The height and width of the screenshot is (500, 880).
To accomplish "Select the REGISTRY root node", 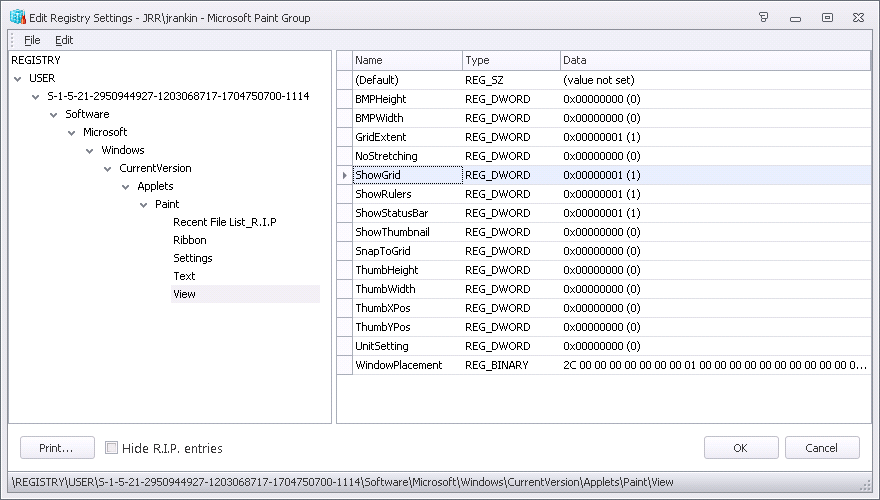I will point(36,60).
